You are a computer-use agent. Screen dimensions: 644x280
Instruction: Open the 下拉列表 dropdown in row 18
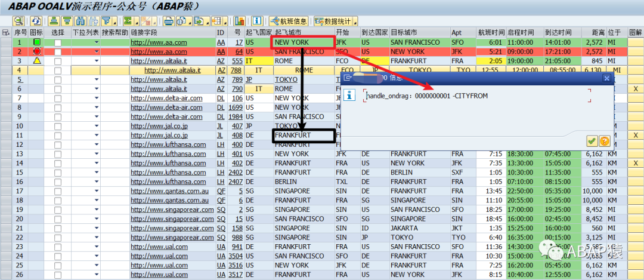click(x=97, y=200)
